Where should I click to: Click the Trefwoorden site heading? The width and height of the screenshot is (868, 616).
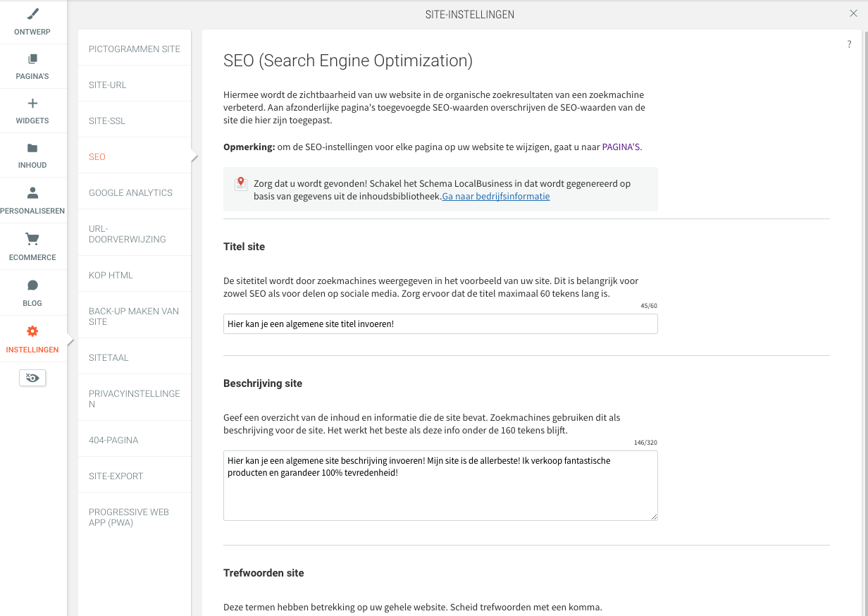click(263, 573)
